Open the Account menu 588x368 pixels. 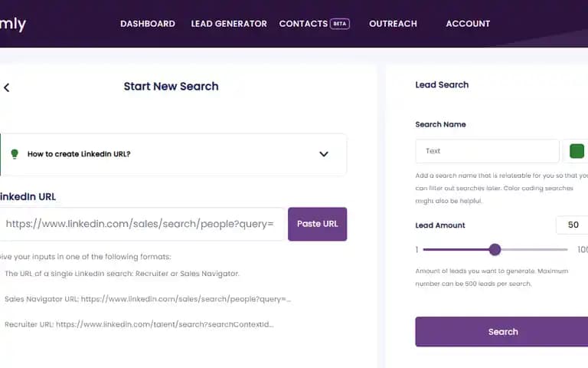click(468, 24)
